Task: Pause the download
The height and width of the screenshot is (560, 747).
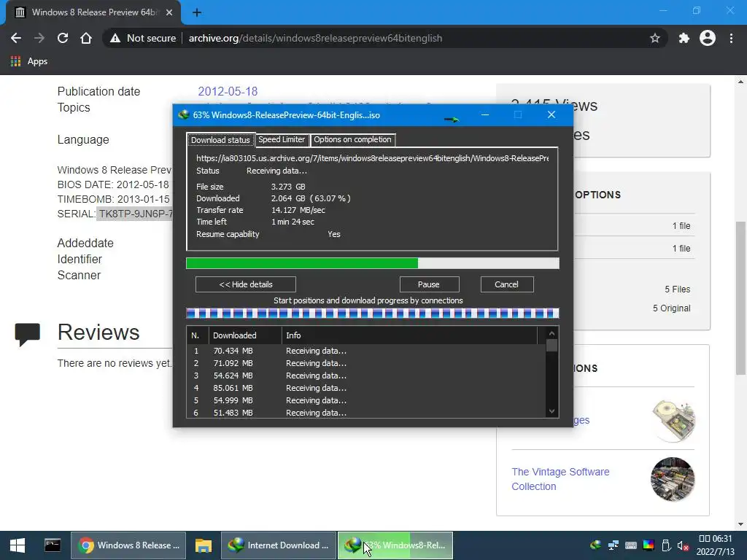Action: (429, 284)
